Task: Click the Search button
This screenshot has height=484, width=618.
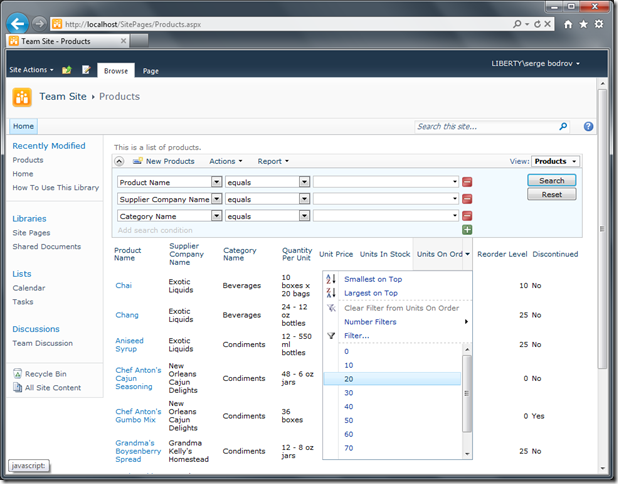Action: click(551, 181)
